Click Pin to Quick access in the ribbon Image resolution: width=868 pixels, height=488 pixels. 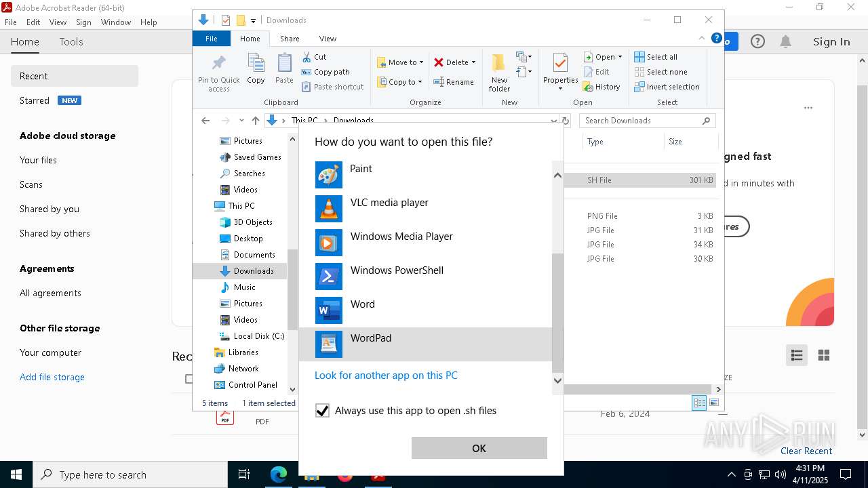[x=218, y=73]
